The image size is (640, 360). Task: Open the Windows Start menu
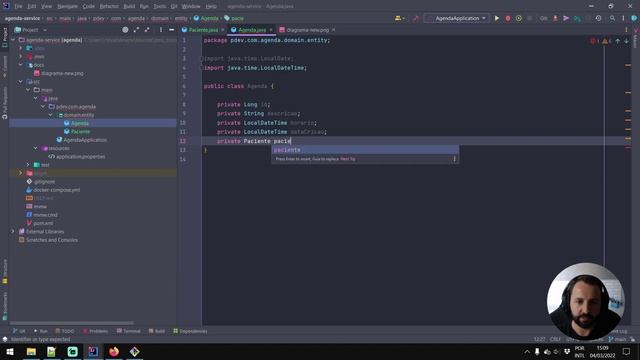pos(10,351)
